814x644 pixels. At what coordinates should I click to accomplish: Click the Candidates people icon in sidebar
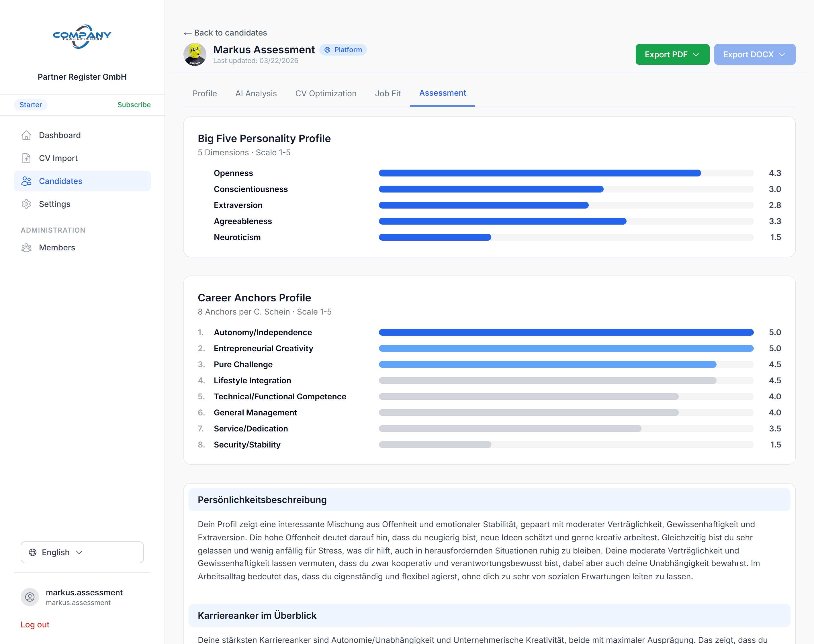pos(26,181)
